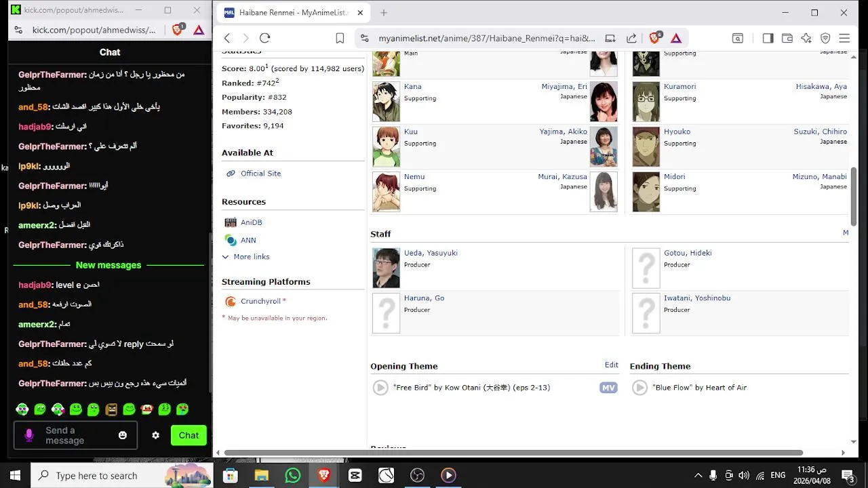Open character Kana page

[x=412, y=87]
